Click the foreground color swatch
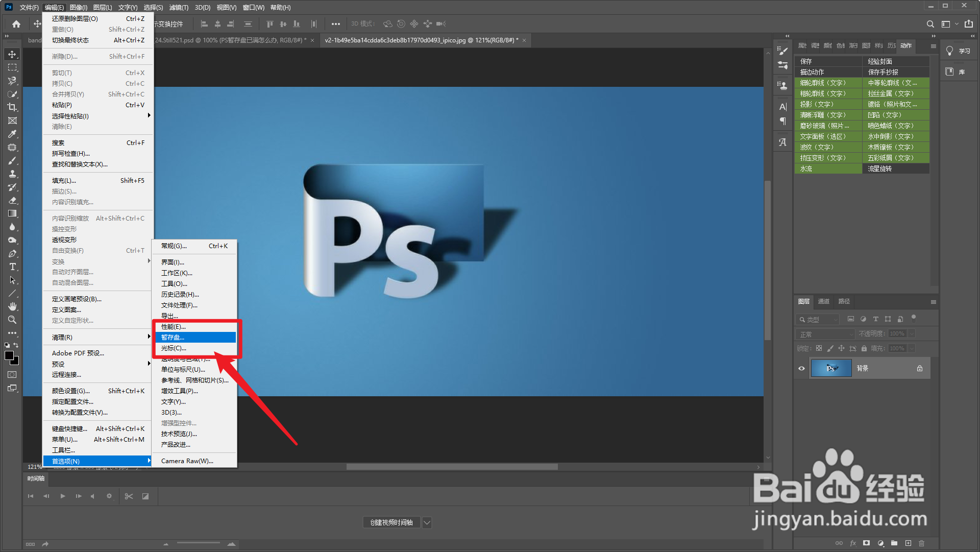980x552 pixels. [9, 355]
